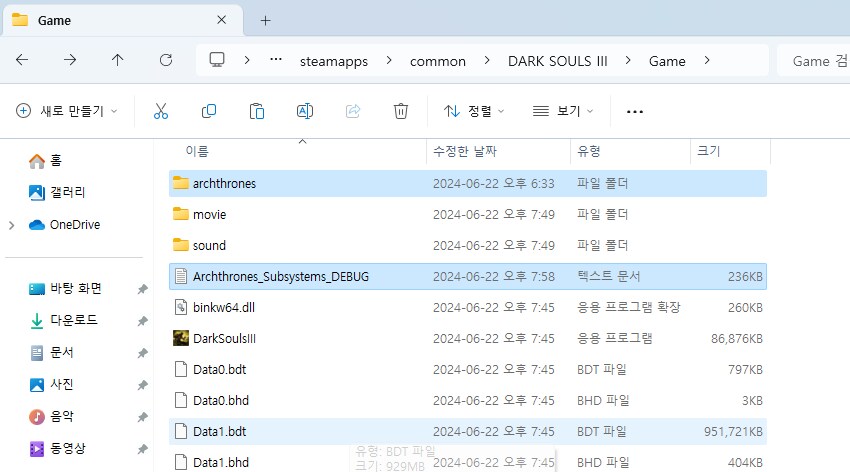This screenshot has height=472, width=850.
Task: Expand the OneDrive tree node
Action: (12, 225)
